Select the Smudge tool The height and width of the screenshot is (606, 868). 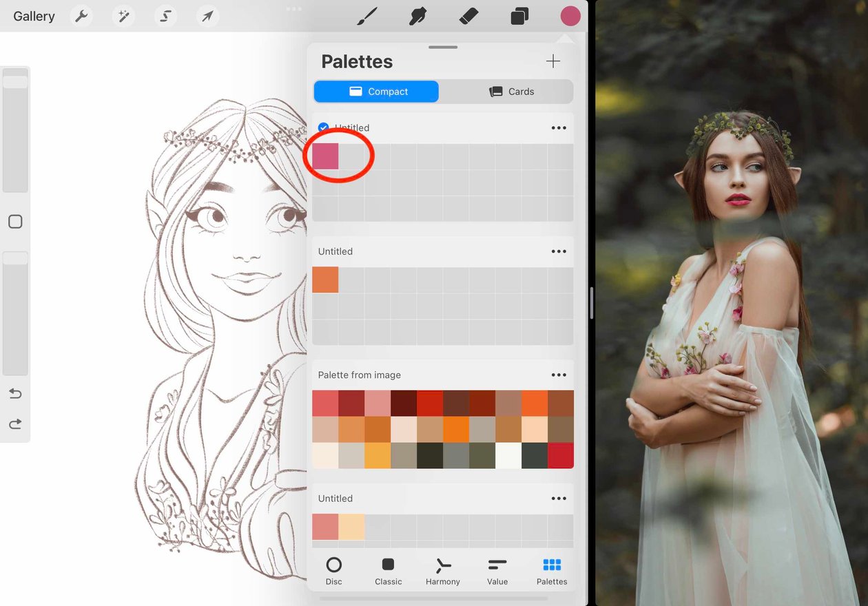point(418,16)
